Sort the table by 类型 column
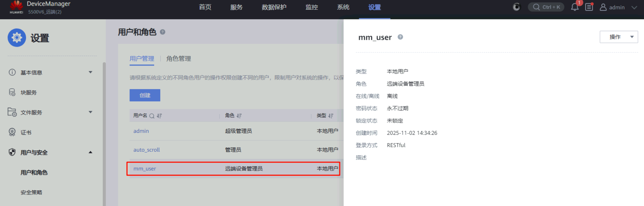Screen dimensions: 644x206 (x=331, y=116)
